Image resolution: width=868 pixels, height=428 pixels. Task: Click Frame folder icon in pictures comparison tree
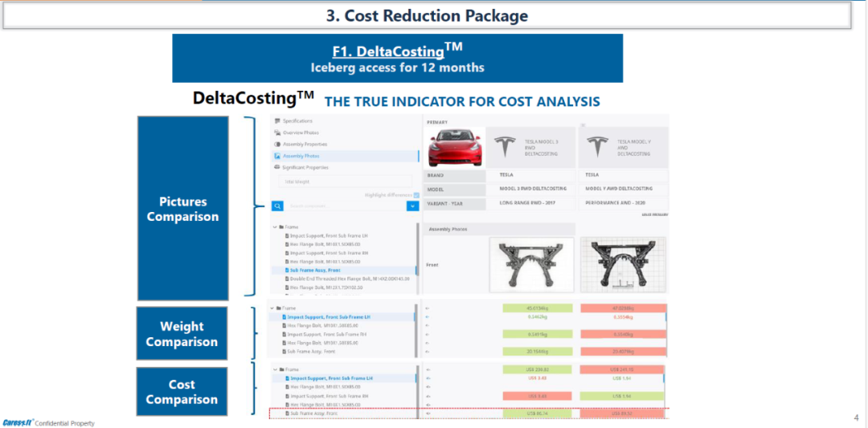[282, 226]
